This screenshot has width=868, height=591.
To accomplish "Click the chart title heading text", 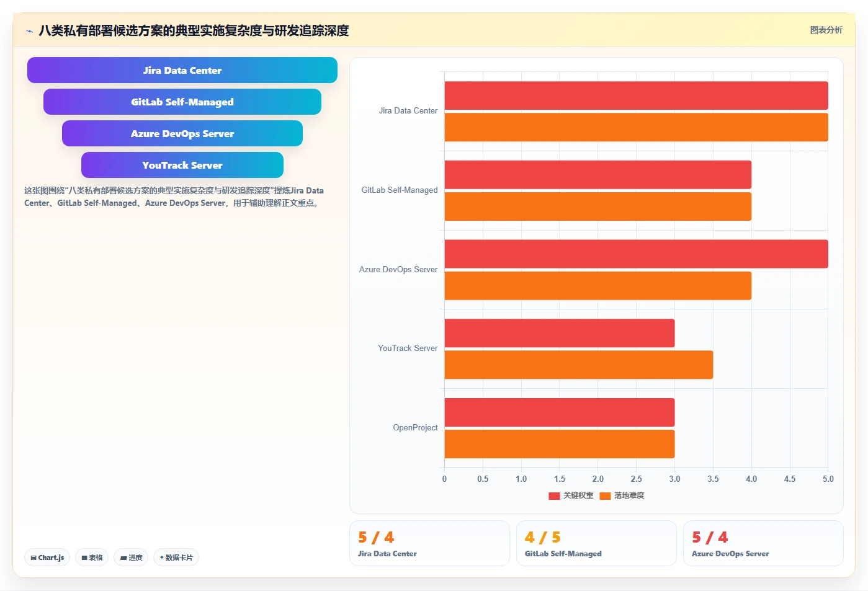I will pos(194,30).
